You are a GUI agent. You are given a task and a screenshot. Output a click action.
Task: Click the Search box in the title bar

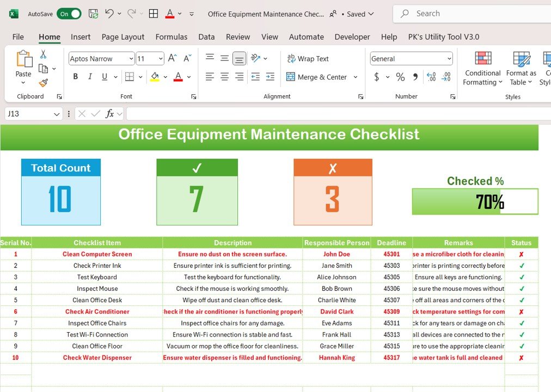pyautogui.click(x=472, y=14)
